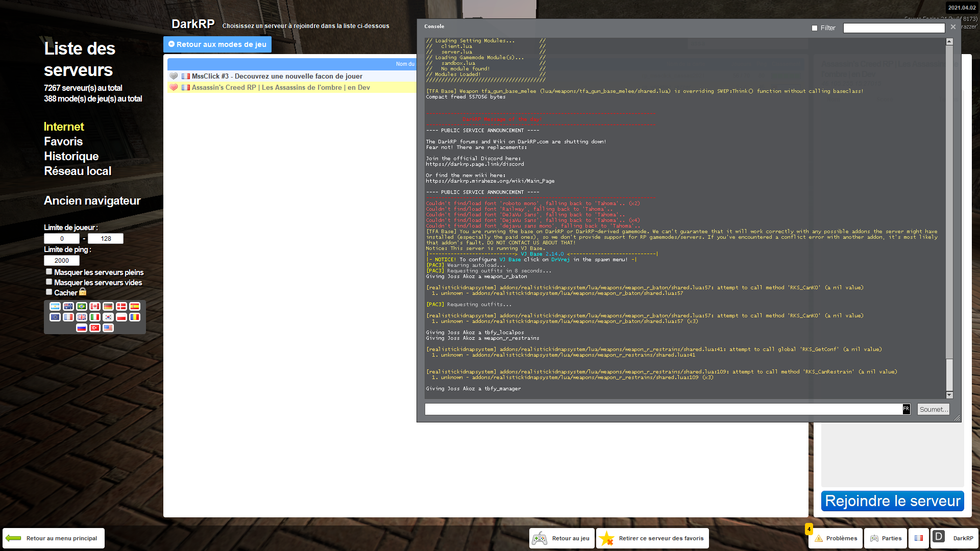Filter servers by France flag in filter grid
The width and height of the screenshot is (980, 551).
click(68, 317)
